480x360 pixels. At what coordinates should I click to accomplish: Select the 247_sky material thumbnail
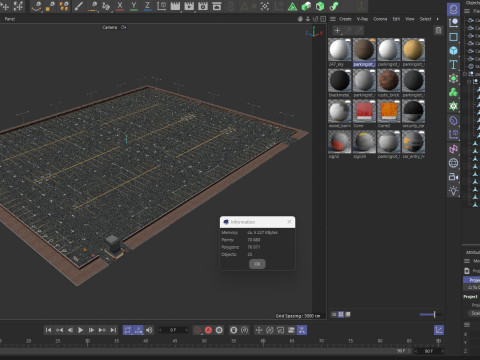click(x=340, y=50)
